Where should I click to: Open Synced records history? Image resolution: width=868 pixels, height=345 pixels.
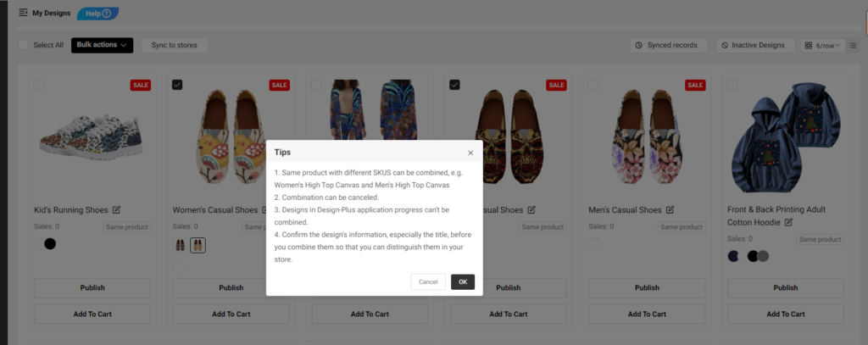669,46
